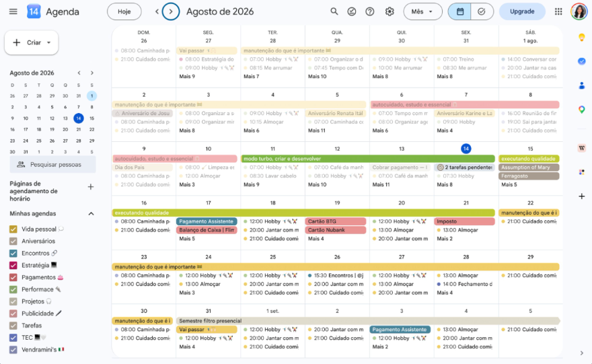Click the Agenda calendar logo icon
Viewport: 592px width, 364px height.
pos(34,11)
